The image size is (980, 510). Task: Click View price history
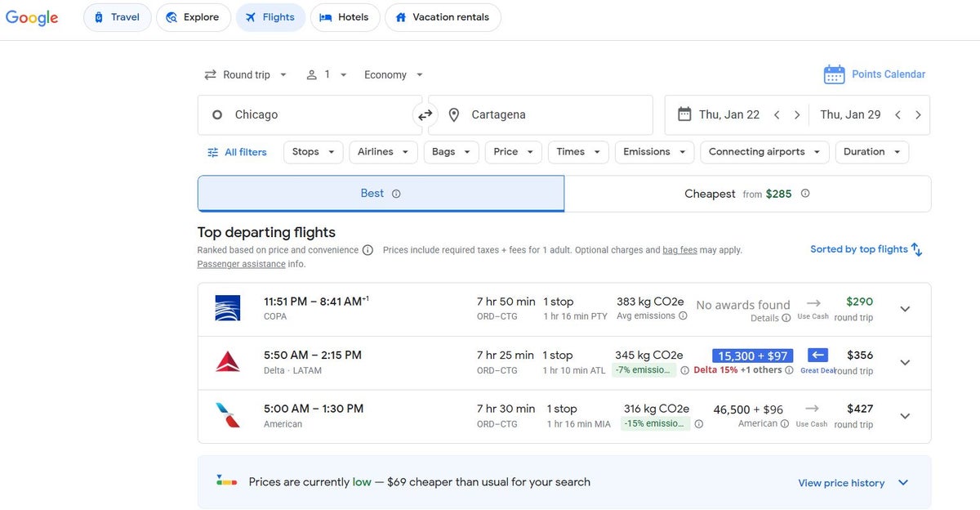click(x=841, y=483)
